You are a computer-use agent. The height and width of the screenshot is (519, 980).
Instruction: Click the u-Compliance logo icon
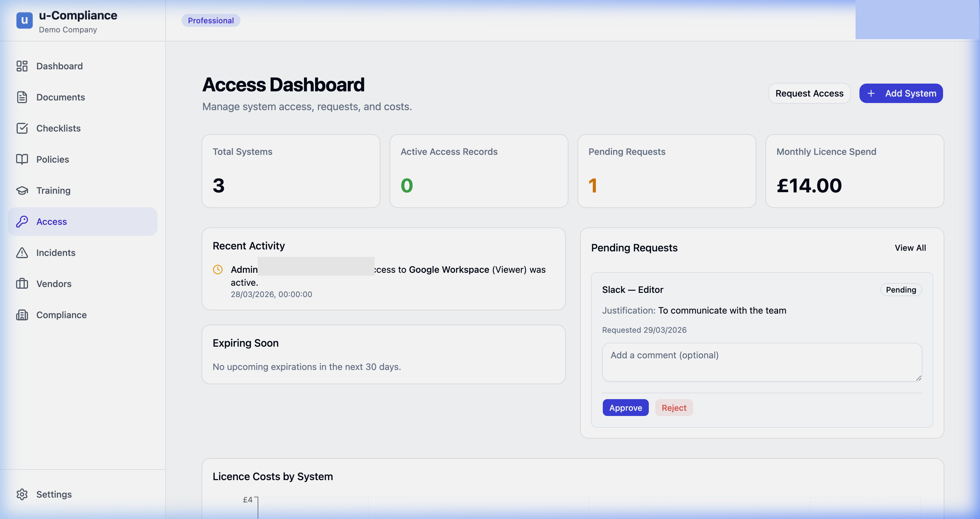[x=24, y=20]
